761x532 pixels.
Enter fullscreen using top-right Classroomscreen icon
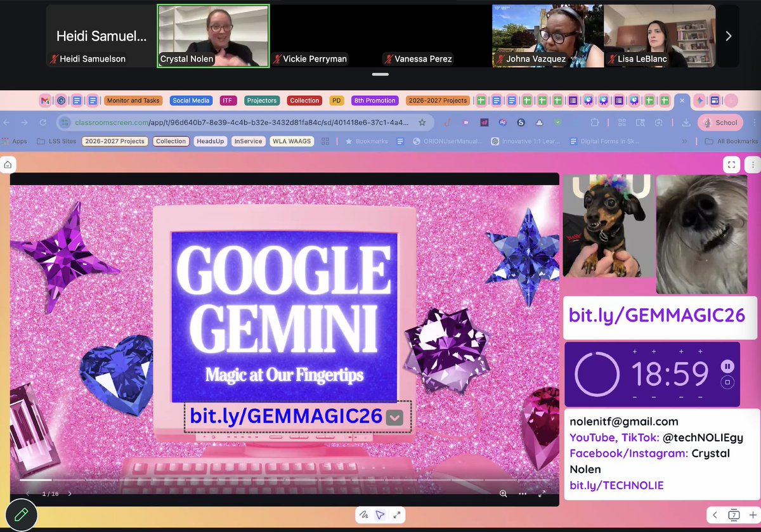coord(731,165)
